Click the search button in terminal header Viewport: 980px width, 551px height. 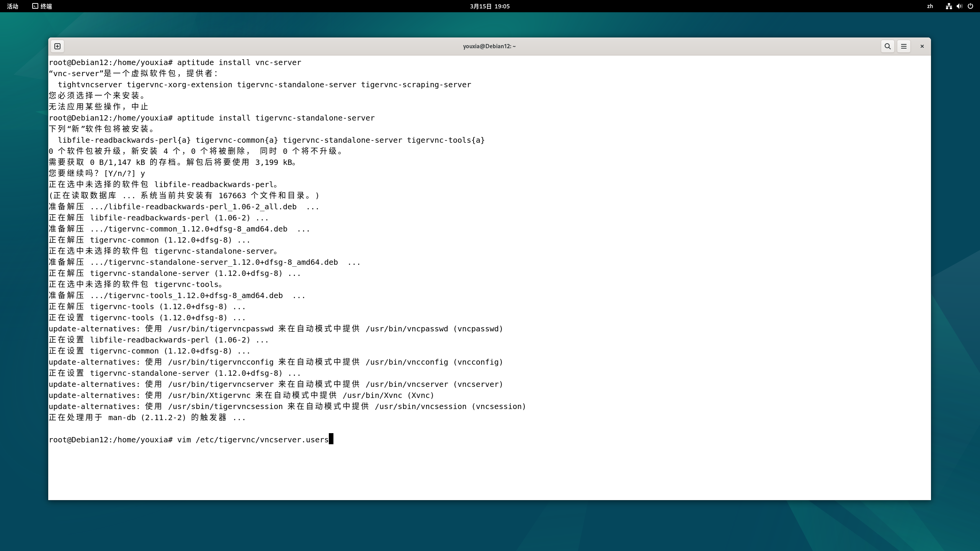(x=887, y=46)
